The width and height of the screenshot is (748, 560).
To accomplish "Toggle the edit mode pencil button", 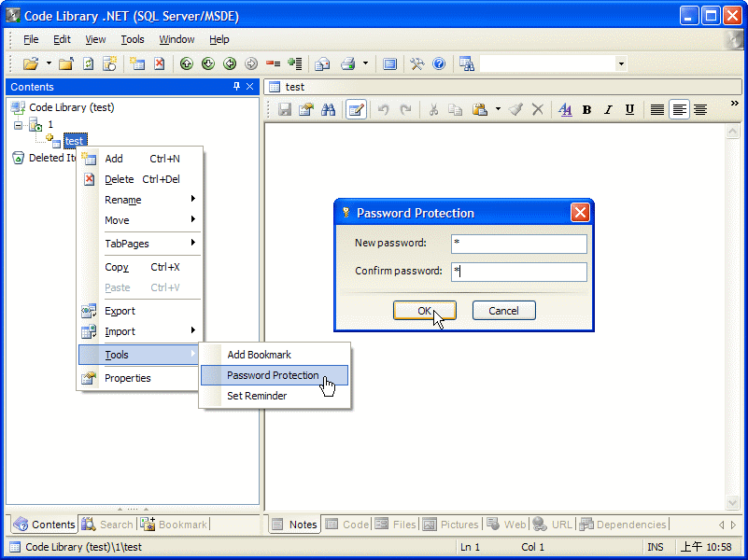I will tap(356, 109).
